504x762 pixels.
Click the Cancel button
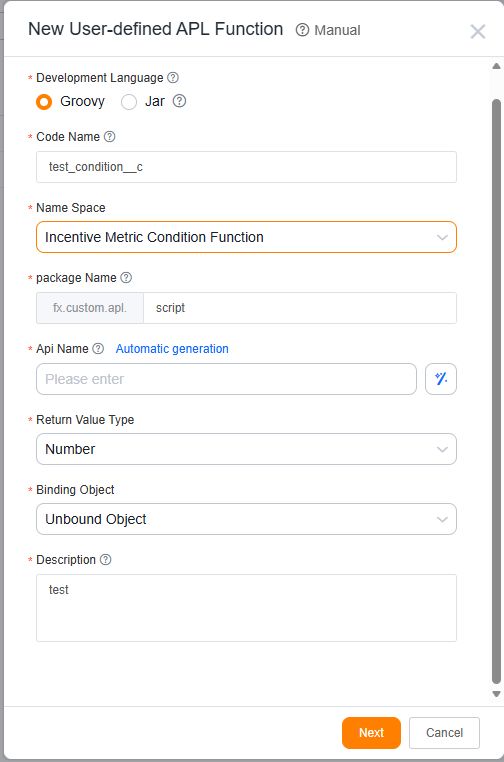click(444, 732)
